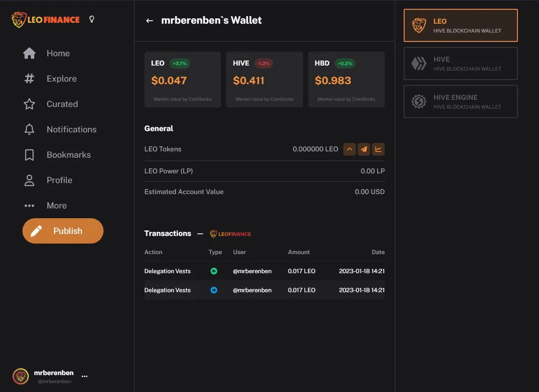The width and height of the screenshot is (539, 392).
Task: Click the Bookmarks ribbon icon
Action: 29,155
